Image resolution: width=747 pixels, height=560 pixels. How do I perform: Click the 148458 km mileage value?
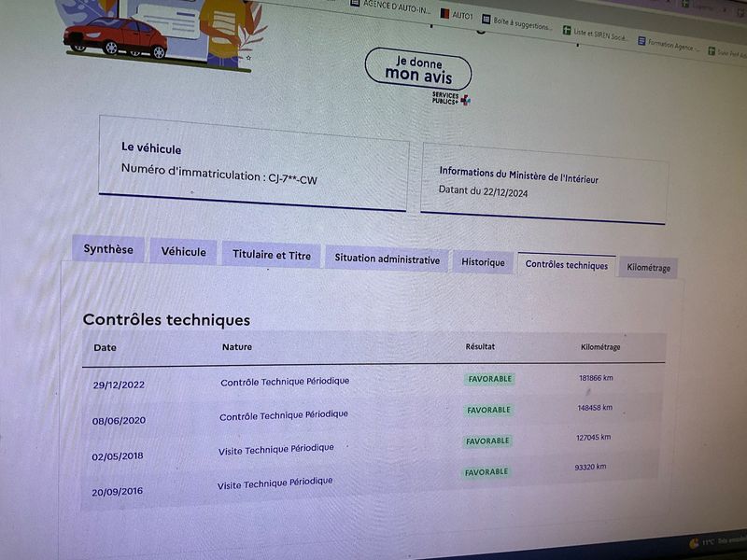(595, 408)
